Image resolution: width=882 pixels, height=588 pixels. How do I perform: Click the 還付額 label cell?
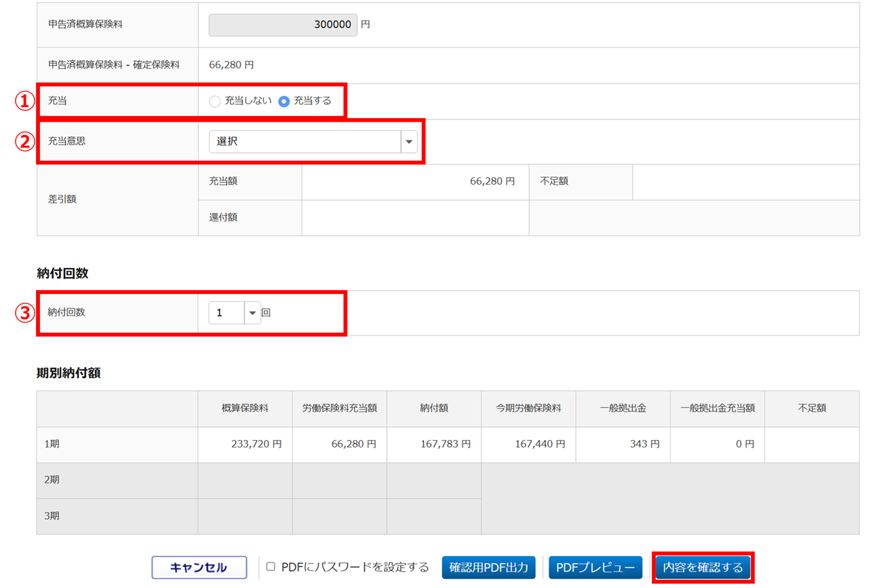point(223,218)
